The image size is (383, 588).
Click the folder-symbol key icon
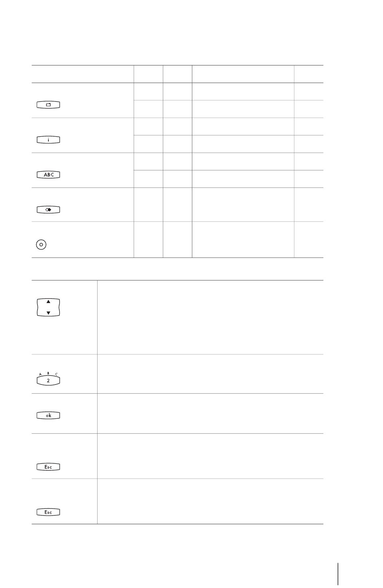click(x=48, y=105)
